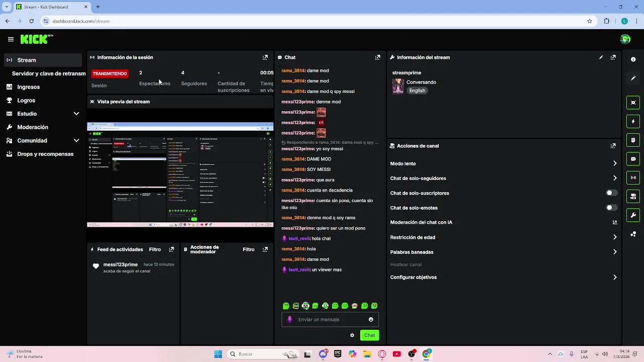The image size is (644, 362).
Task: Pop out the Información de la sesión panel
Action: [x=265, y=57]
